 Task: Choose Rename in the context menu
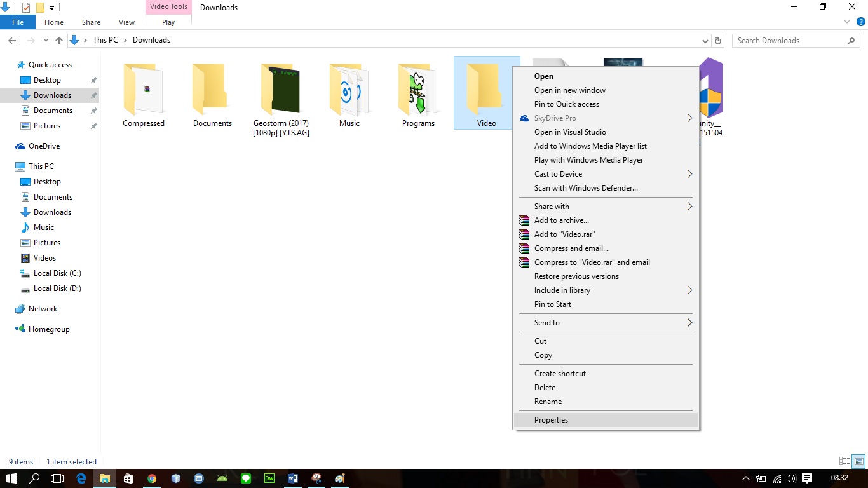(x=606, y=402)
